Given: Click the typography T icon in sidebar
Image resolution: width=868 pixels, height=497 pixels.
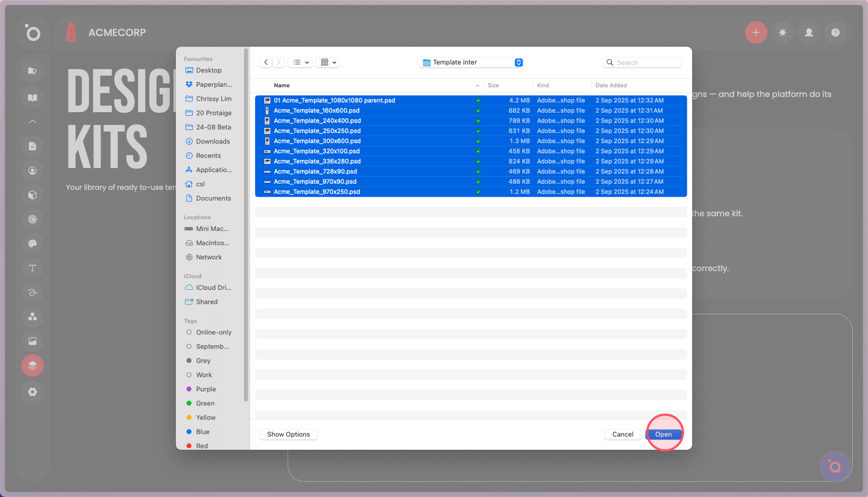Looking at the screenshot, I should point(33,268).
